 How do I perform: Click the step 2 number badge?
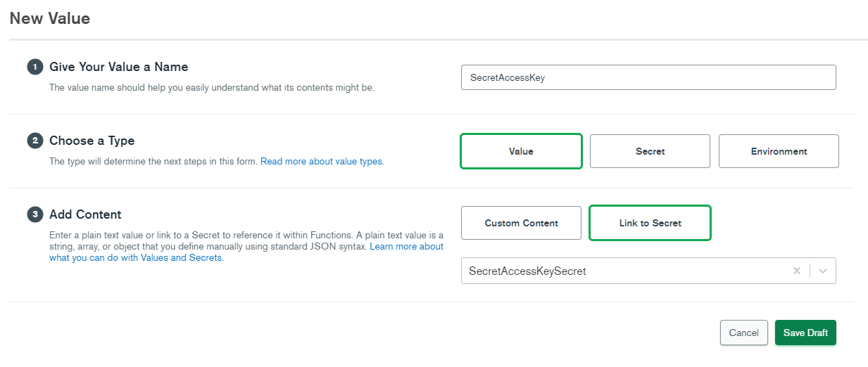click(x=34, y=141)
